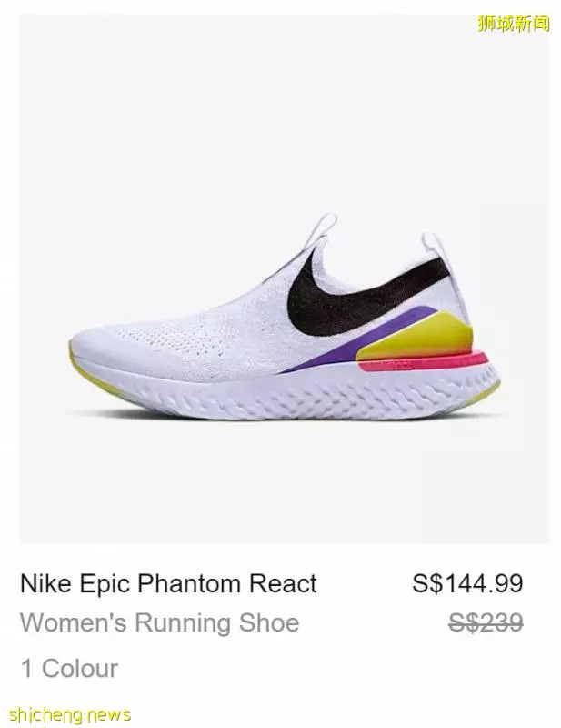The width and height of the screenshot is (561, 728).
Task: Click the pink stripe above the midsole
Action: pyautogui.click(x=422, y=362)
